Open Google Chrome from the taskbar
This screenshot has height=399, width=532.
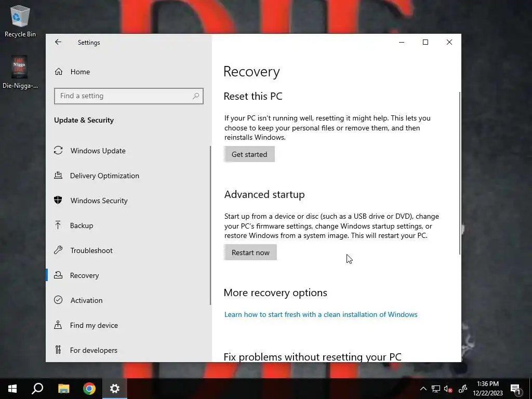pyautogui.click(x=89, y=389)
